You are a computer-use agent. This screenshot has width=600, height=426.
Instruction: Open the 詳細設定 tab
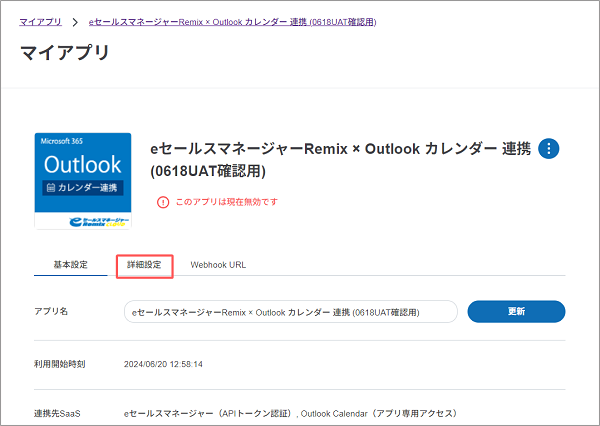pos(144,265)
